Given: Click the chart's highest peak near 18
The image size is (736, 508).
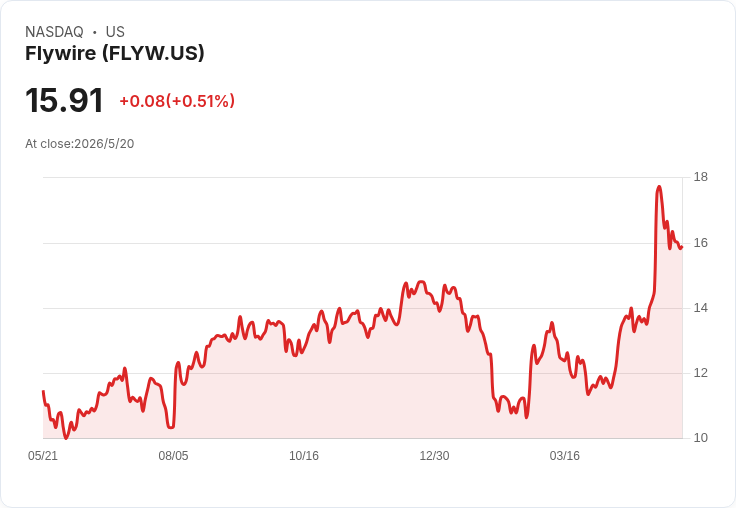Looking at the screenshot, I should coord(659,187).
